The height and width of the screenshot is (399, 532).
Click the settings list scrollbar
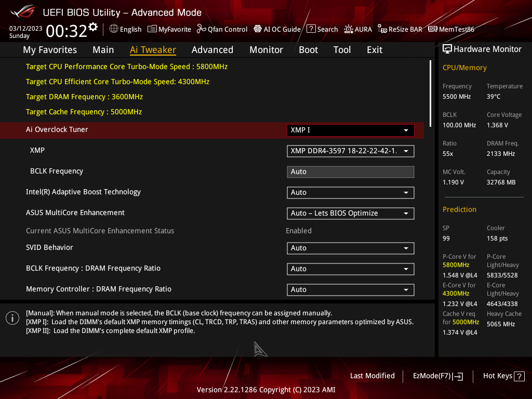click(x=430, y=94)
